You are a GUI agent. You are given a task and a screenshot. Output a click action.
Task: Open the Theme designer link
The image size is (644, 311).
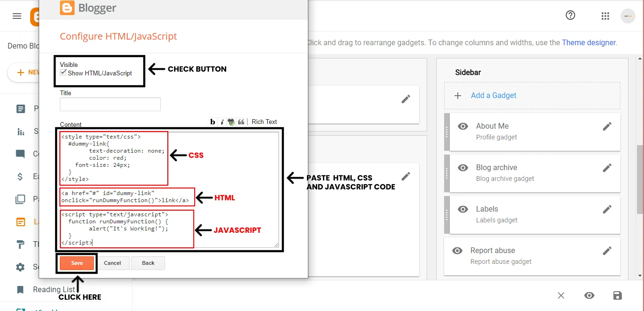[x=588, y=42]
